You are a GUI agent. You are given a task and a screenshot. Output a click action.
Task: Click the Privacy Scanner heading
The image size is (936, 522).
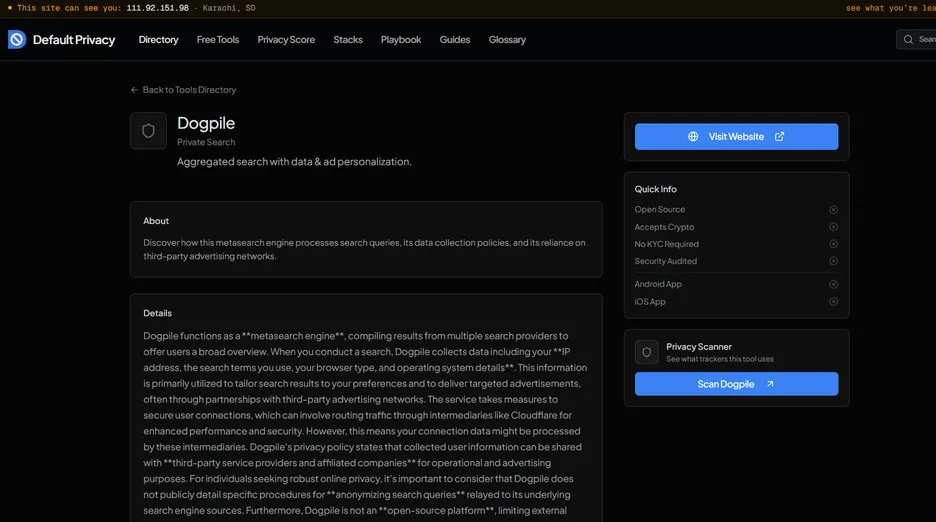coord(699,347)
